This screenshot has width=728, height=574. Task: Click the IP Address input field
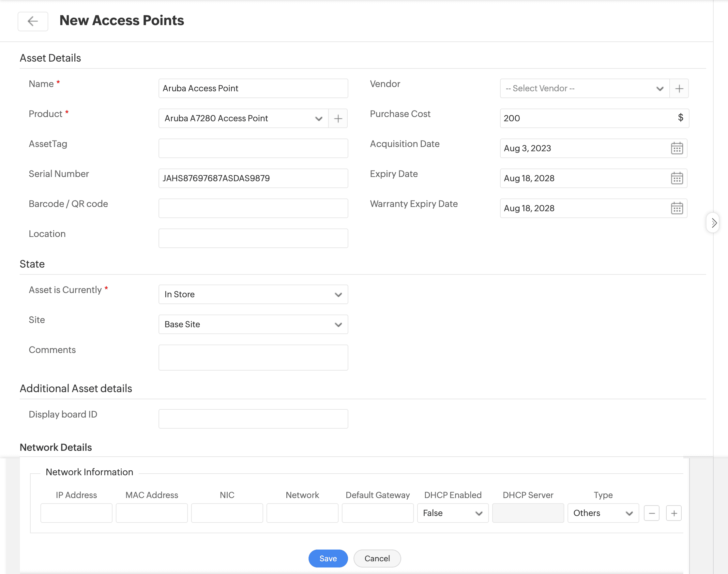76,513
